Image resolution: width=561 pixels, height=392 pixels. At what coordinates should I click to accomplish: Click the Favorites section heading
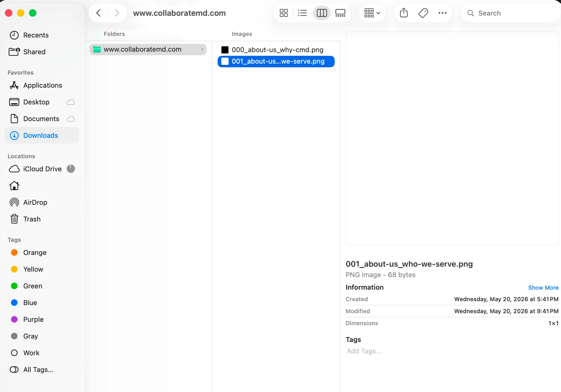(21, 73)
